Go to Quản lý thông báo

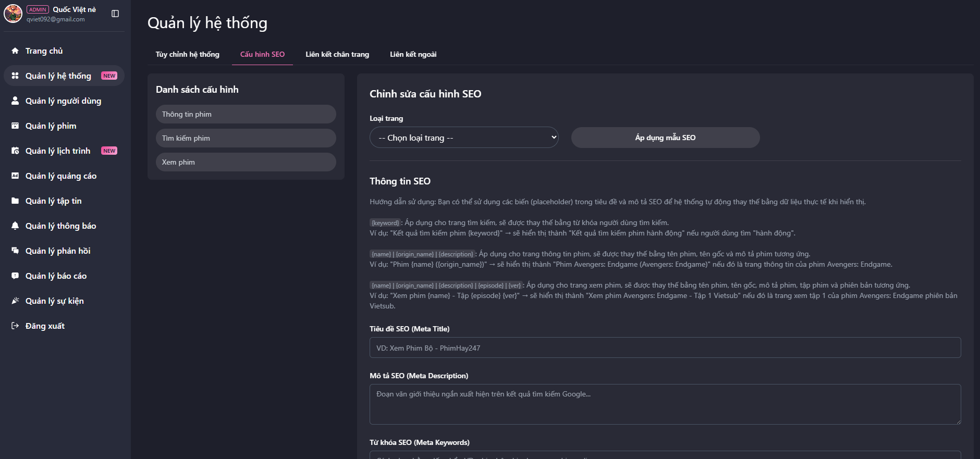(x=64, y=226)
